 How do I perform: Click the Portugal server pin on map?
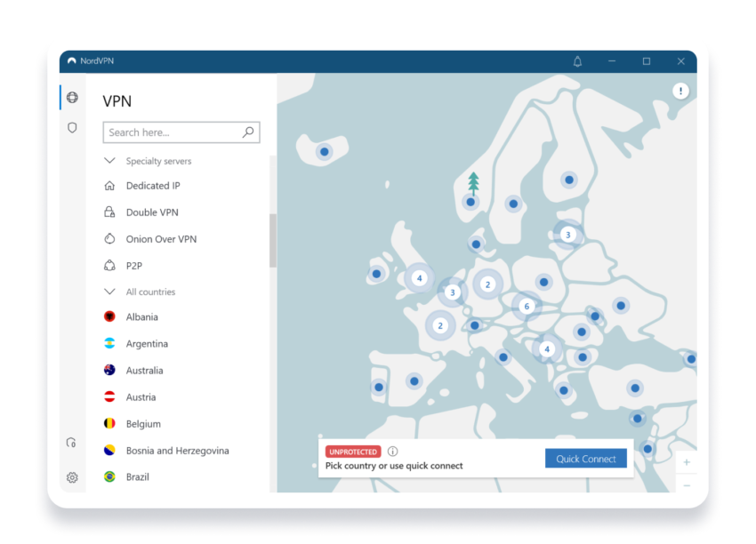click(379, 387)
